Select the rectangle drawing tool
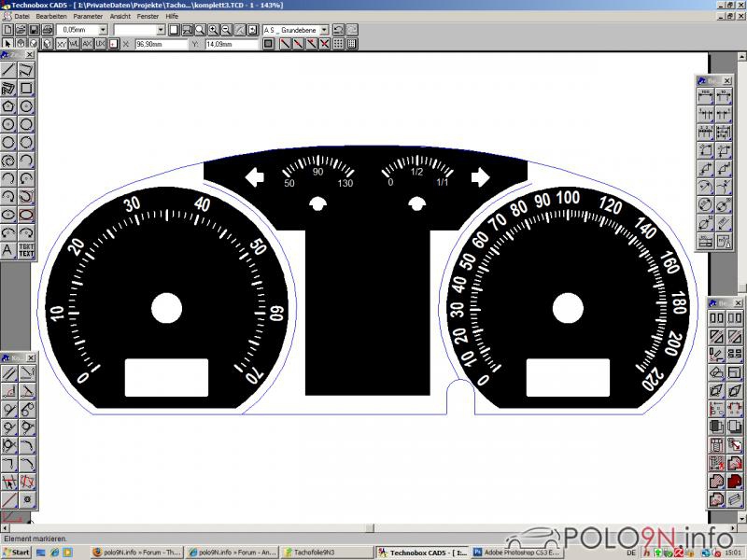The height and width of the screenshot is (560, 747). click(26, 89)
